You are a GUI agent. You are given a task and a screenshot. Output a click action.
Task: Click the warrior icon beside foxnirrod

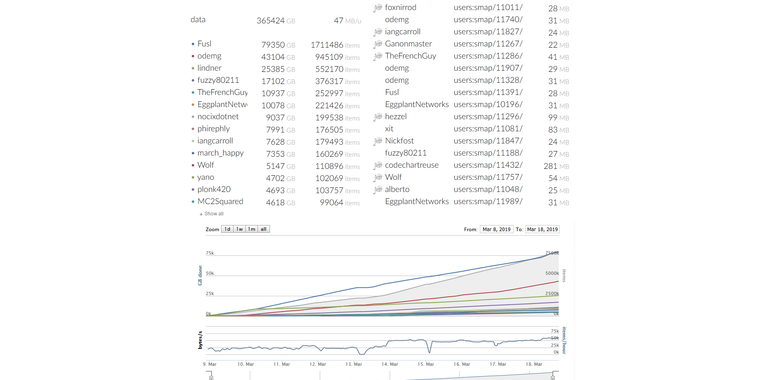[x=378, y=8]
